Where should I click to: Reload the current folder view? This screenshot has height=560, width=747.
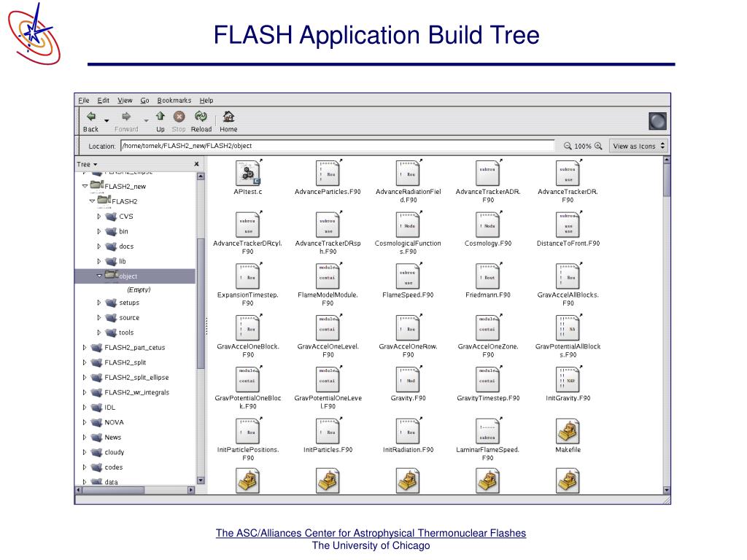(x=201, y=116)
